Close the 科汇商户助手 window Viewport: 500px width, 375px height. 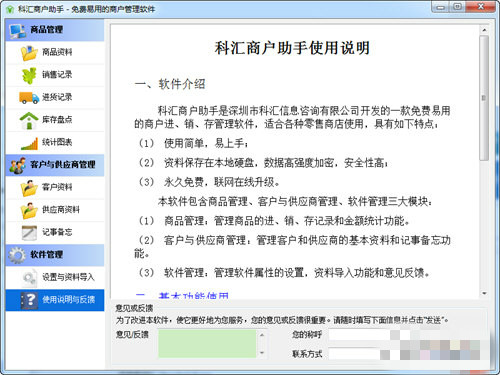(481, 7)
